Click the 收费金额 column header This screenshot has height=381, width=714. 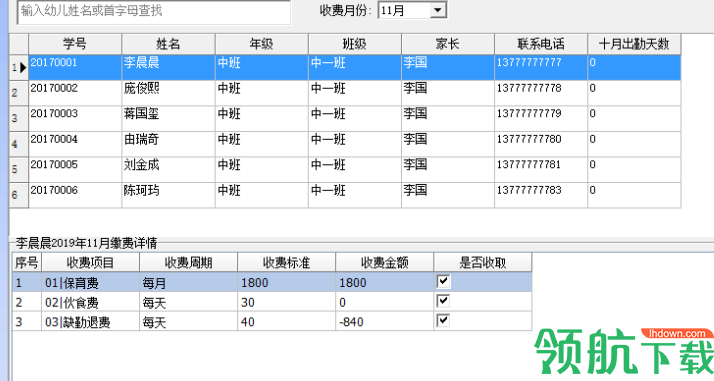point(384,263)
